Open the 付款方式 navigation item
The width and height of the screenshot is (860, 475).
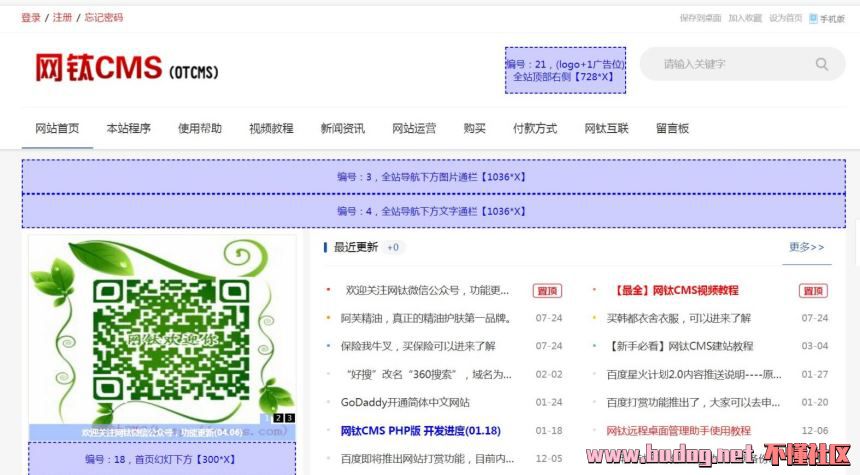click(x=535, y=128)
